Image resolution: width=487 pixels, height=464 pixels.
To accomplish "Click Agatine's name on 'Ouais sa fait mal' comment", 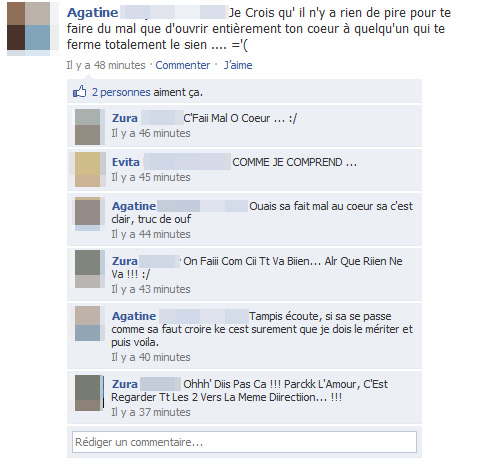I will 134,206.
